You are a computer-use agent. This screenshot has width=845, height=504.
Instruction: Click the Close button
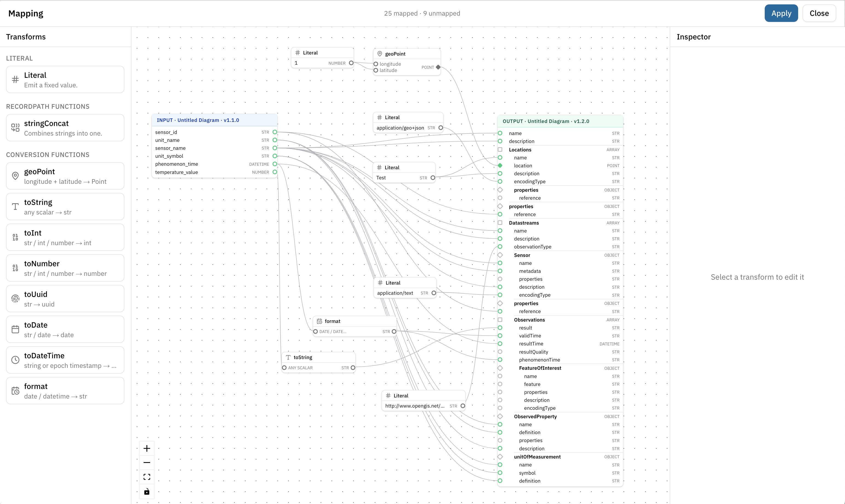pyautogui.click(x=819, y=13)
